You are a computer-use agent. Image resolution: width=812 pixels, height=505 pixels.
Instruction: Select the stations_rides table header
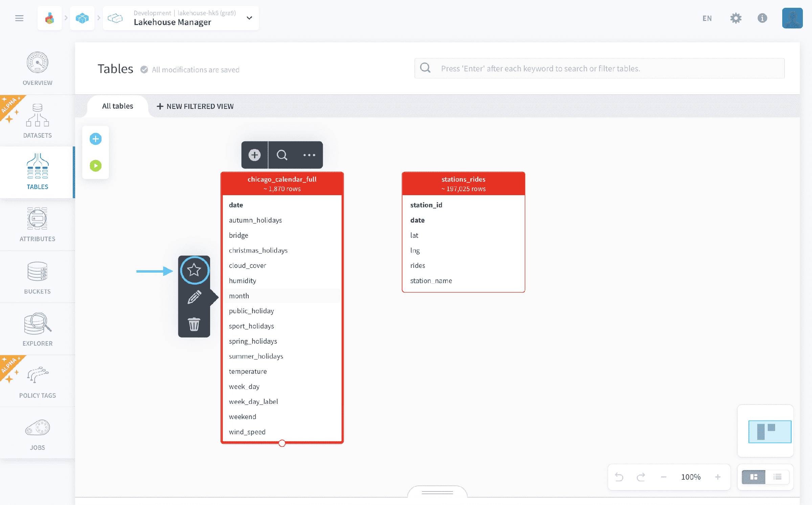464,184
